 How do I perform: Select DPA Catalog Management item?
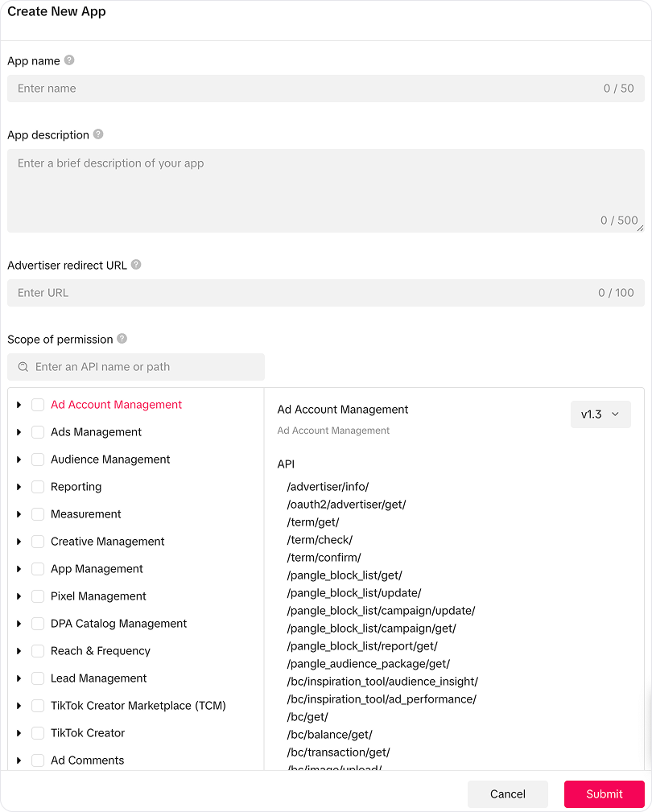point(118,624)
